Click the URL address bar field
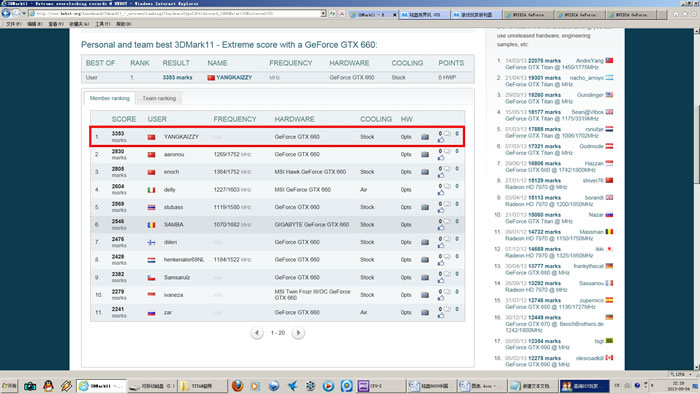This screenshot has height=394, width=700. [x=177, y=14]
